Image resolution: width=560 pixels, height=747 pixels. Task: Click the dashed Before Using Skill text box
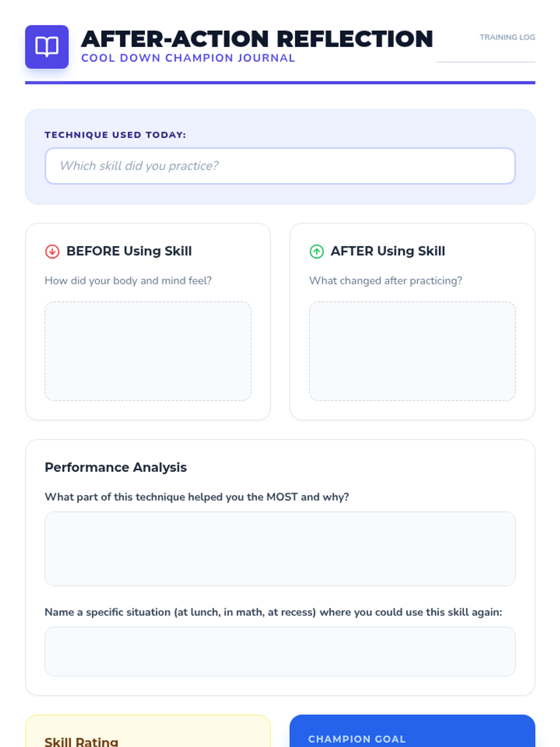pyautogui.click(x=148, y=351)
